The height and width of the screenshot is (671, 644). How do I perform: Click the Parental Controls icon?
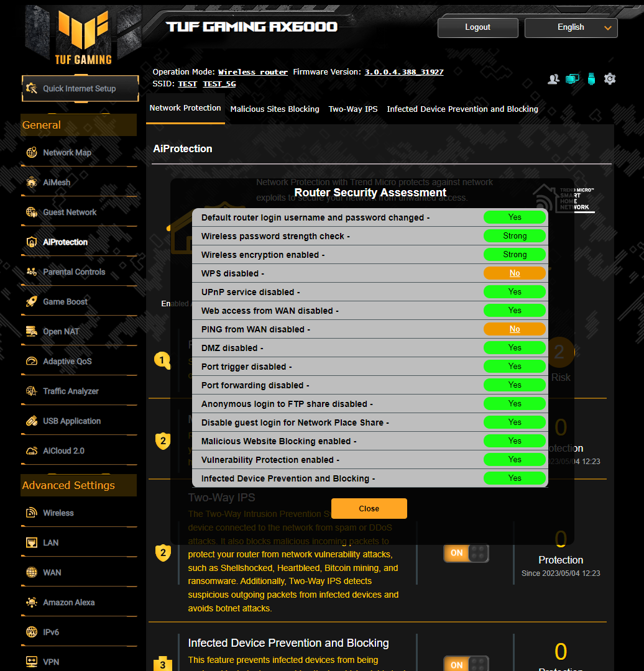coord(32,272)
